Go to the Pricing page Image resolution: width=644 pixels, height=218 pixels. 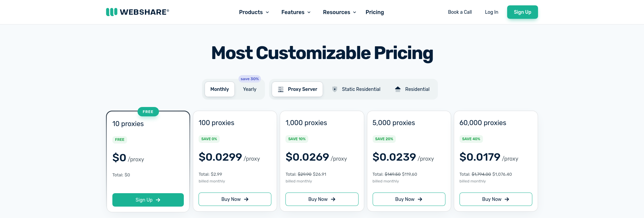[x=375, y=12]
